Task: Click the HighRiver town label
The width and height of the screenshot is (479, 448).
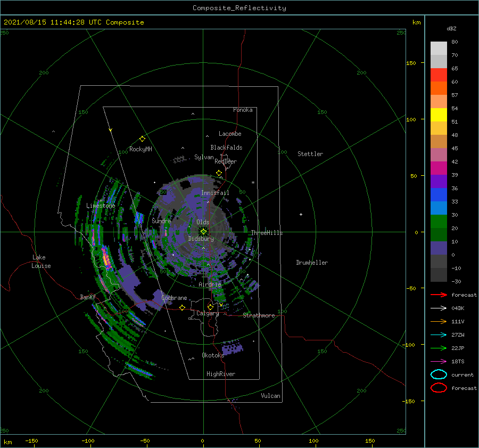Action: [x=221, y=374]
